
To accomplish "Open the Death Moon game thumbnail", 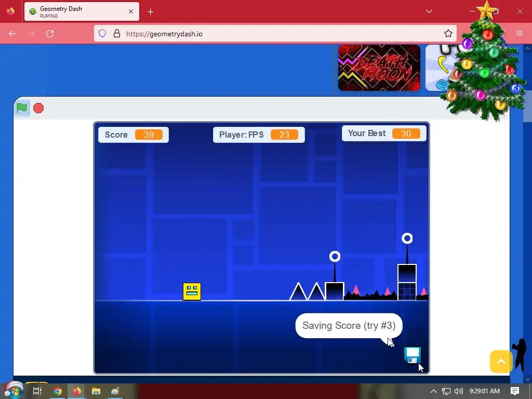I will [x=379, y=68].
